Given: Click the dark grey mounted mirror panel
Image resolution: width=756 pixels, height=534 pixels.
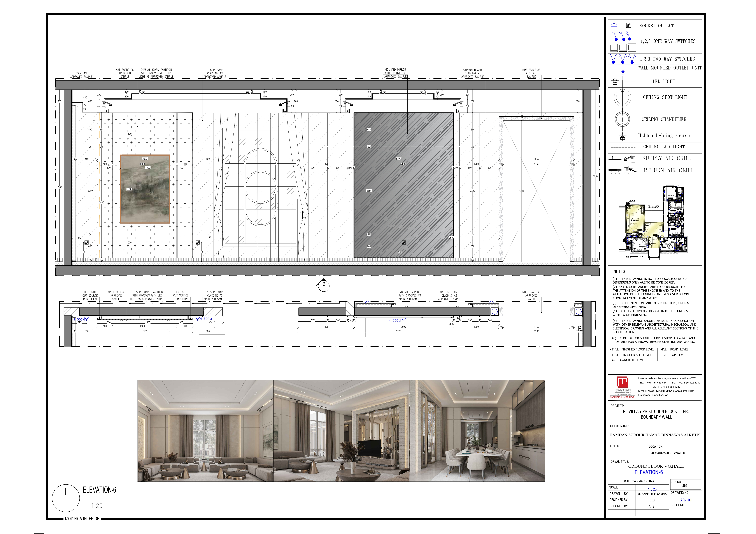Looking at the screenshot, I should (403, 185).
